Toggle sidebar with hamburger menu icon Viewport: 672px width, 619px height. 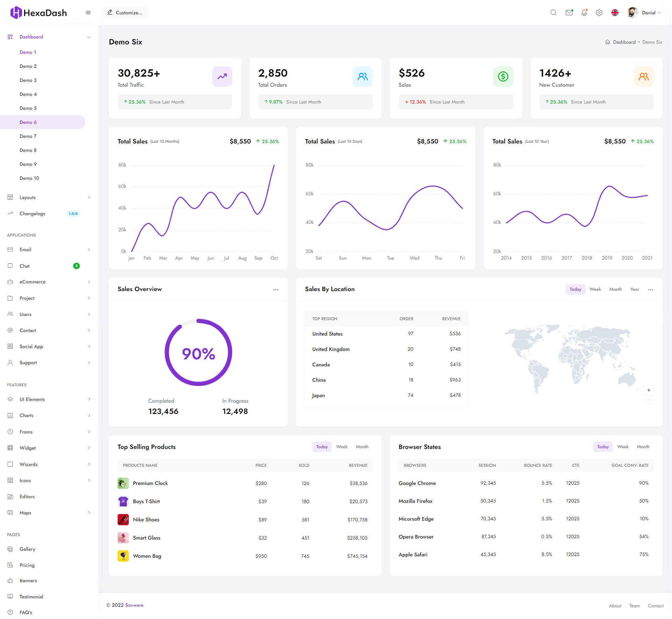(88, 13)
